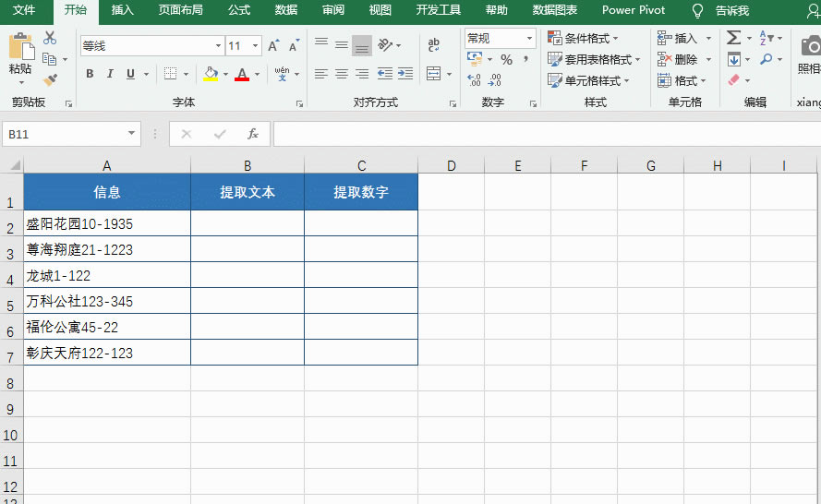Toggle Bold formatting
This screenshot has height=504, width=821.
(90, 74)
